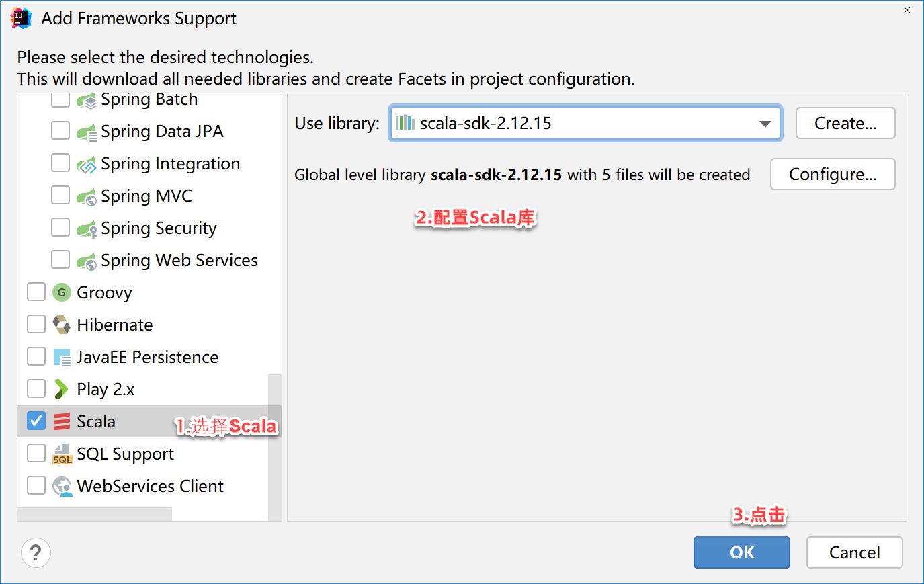Click the Spring Security framework icon
The image size is (924, 584).
87,229
